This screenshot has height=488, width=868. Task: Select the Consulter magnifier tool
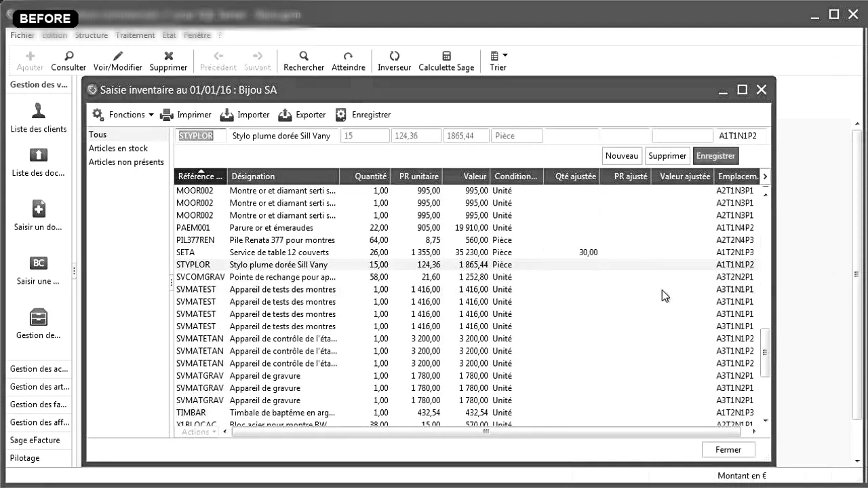coord(68,60)
